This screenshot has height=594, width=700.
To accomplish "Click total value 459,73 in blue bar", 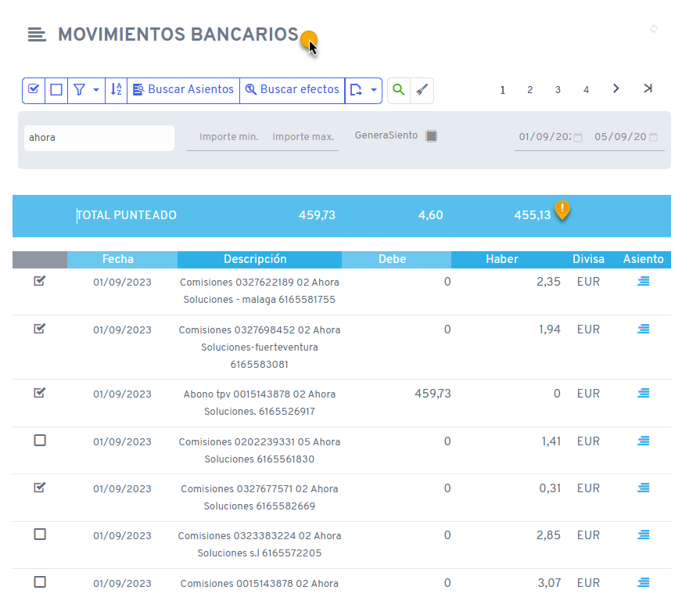I will (317, 215).
